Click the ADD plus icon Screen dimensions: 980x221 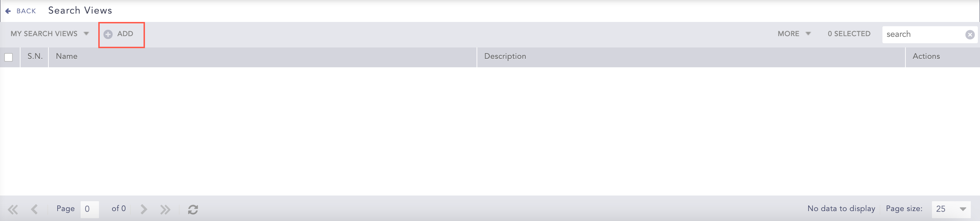pos(108,34)
